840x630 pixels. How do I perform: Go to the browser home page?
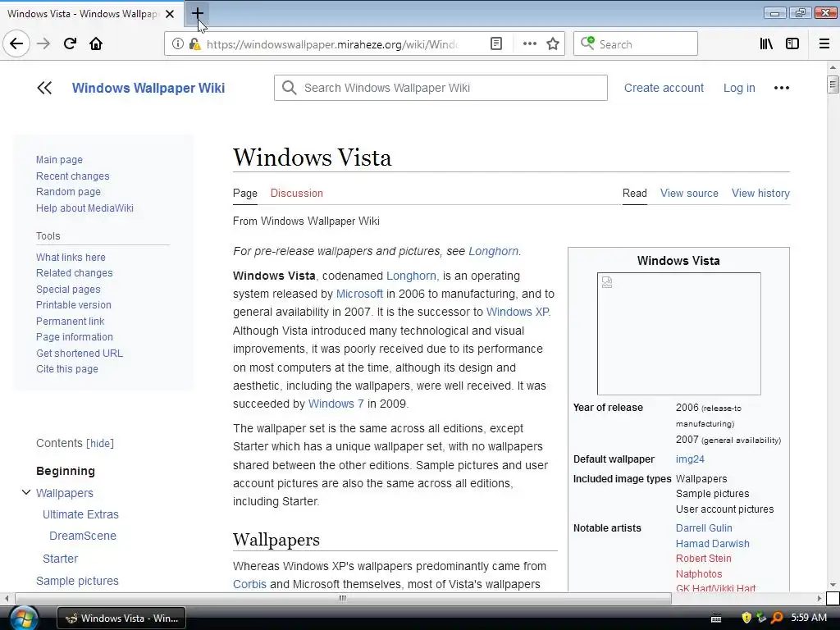(96, 44)
